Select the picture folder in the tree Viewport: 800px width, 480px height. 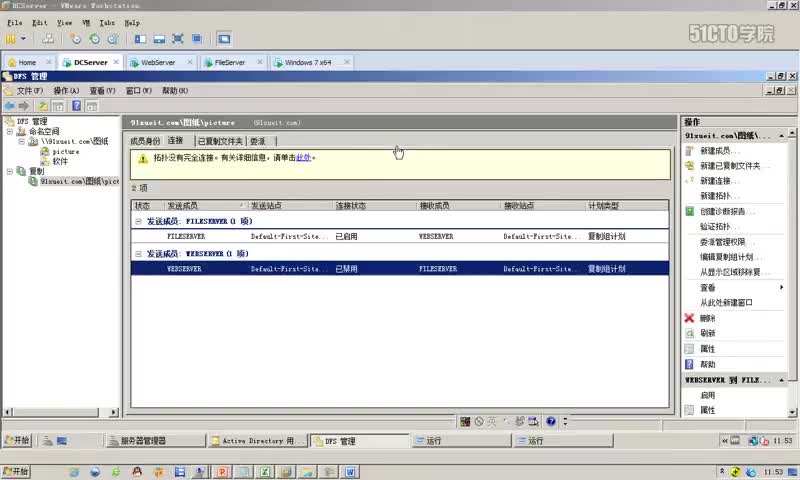(66, 151)
